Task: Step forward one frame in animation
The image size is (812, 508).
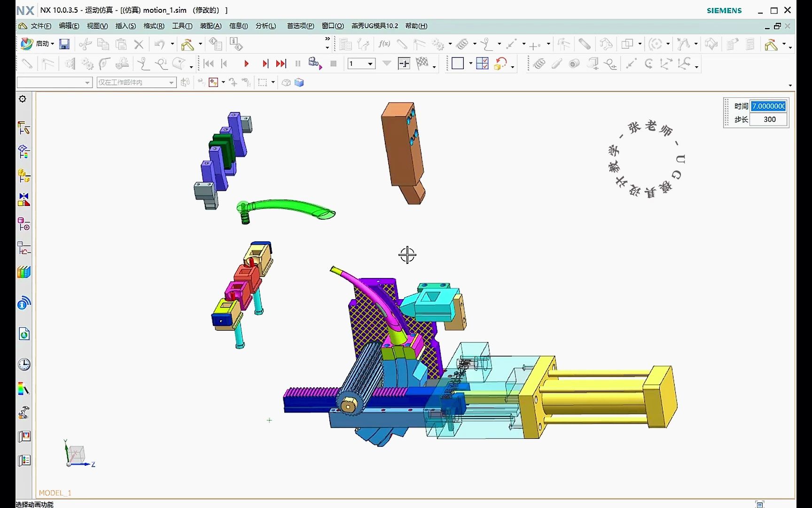Action: click(x=265, y=63)
